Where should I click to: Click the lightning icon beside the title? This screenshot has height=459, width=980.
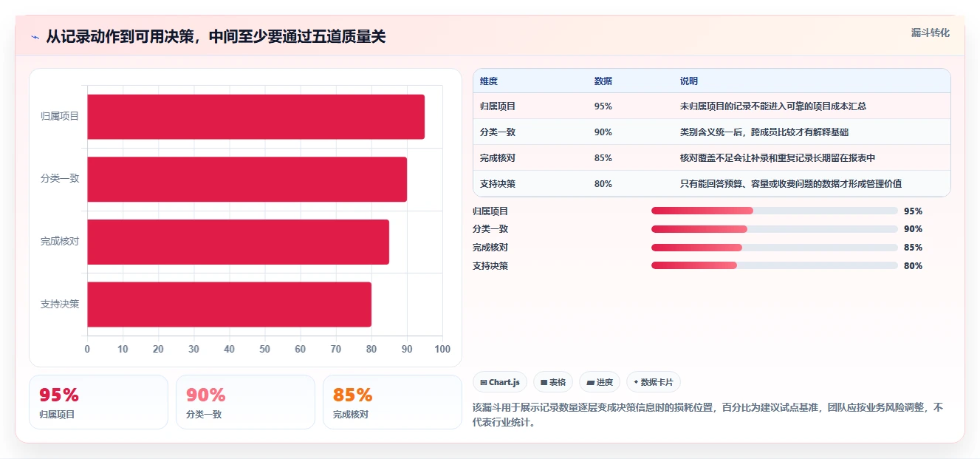[35, 37]
